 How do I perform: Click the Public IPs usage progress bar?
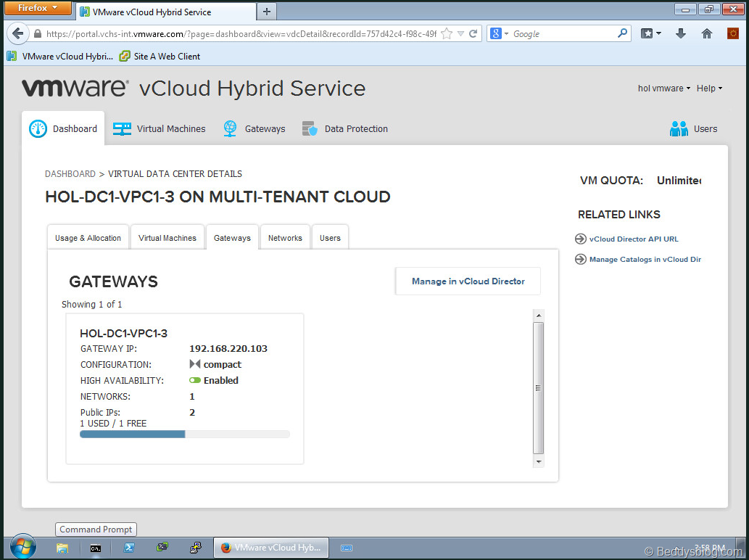[184, 435]
